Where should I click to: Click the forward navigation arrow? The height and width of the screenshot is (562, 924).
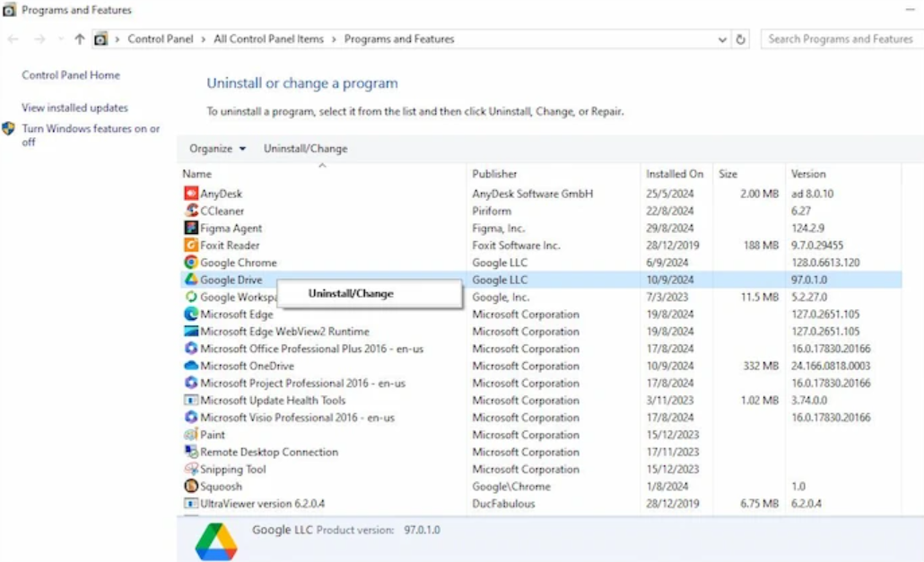(x=39, y=39)
